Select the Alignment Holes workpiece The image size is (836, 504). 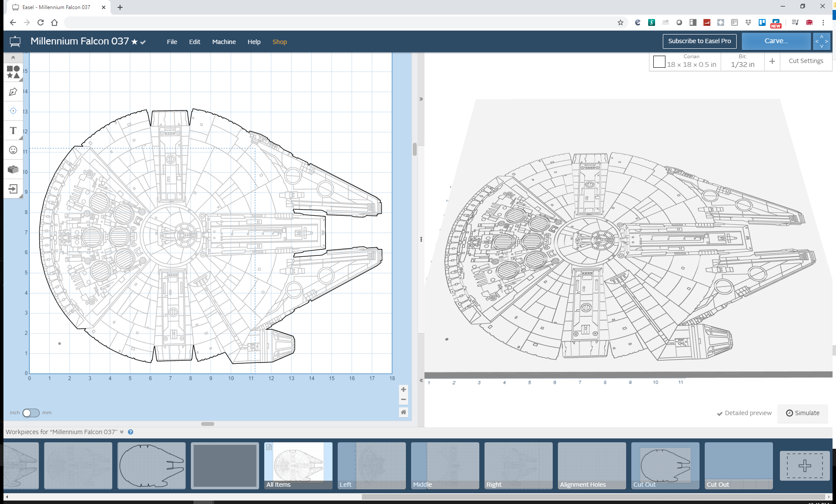[592, 465]
